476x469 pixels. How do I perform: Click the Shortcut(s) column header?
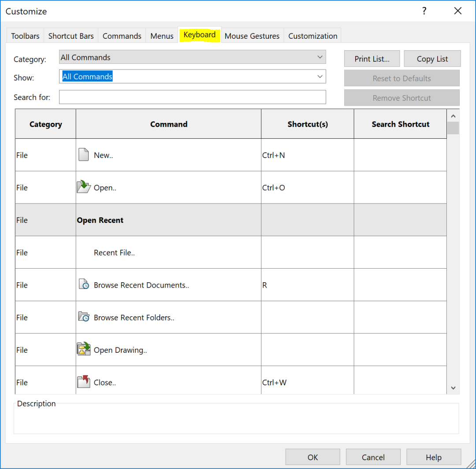coord(308,124)
